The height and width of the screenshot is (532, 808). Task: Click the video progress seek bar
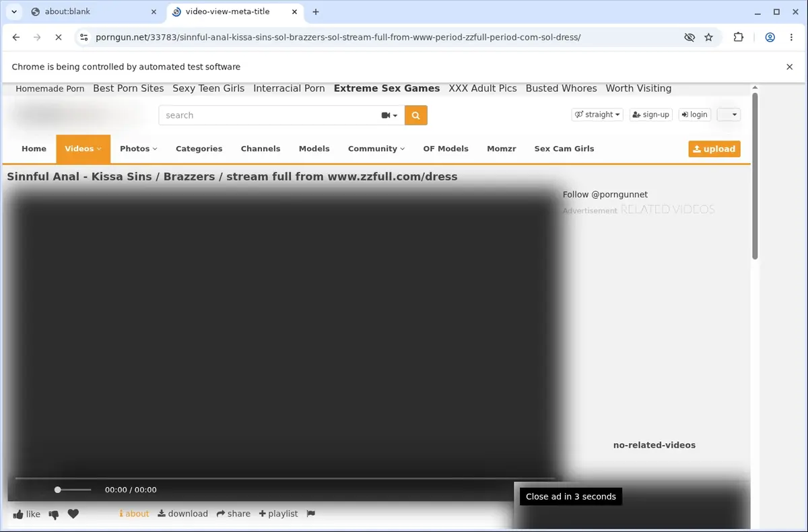coord(285,478)
